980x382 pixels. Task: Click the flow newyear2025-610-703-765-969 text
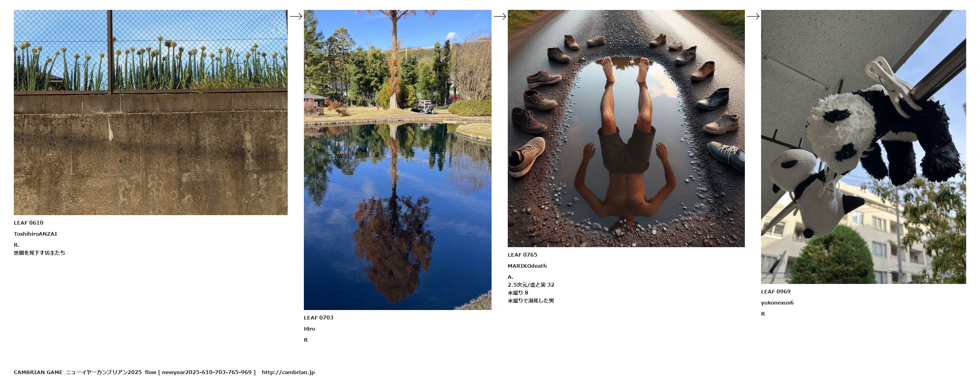(x=200, y=372)
